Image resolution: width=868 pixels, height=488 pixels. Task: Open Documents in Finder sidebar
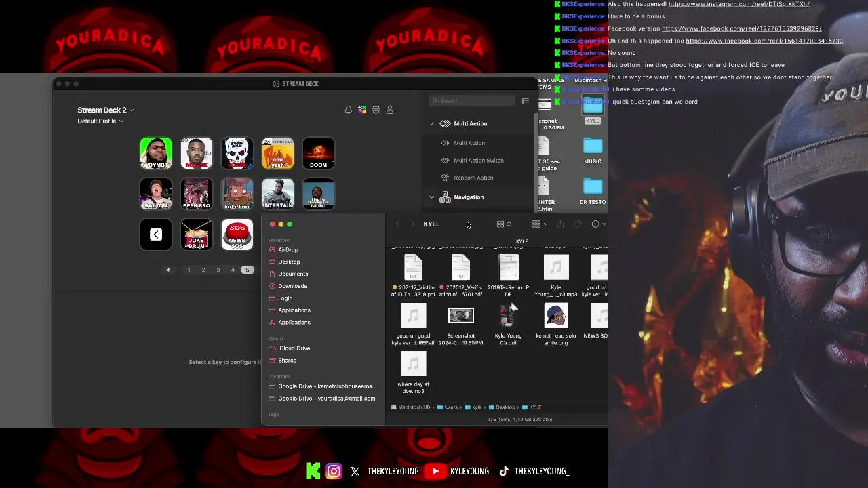293,274
